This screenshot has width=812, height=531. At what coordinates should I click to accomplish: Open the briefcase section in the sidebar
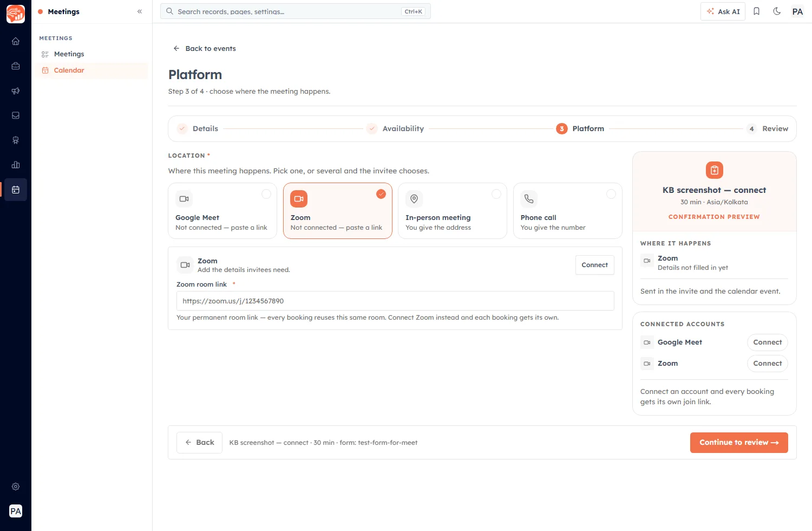point(16,66)
